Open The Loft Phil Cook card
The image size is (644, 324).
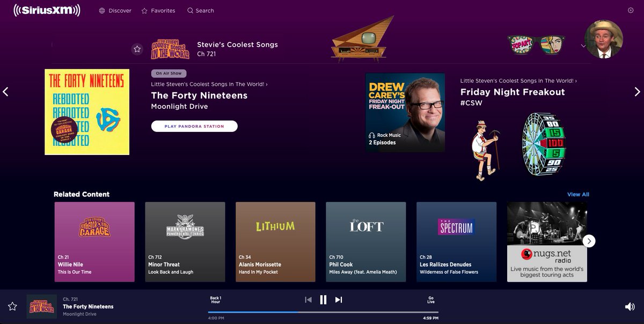366,242
